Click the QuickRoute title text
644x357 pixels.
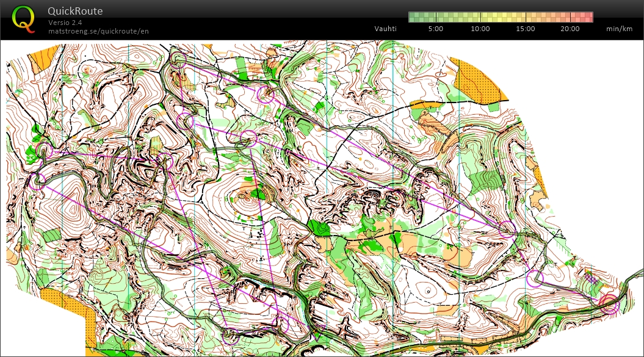click(75, 11)
